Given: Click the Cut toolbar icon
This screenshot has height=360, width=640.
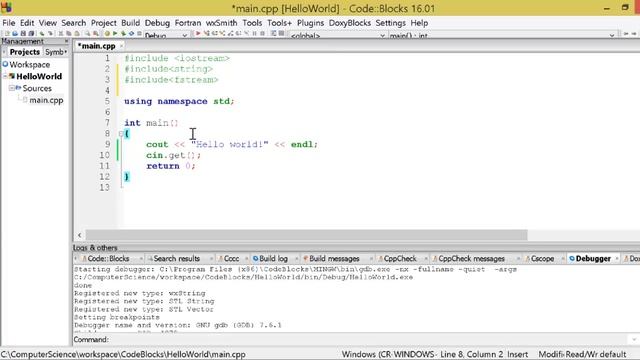Looking at the screenshot, I should (x=60, y=33).
